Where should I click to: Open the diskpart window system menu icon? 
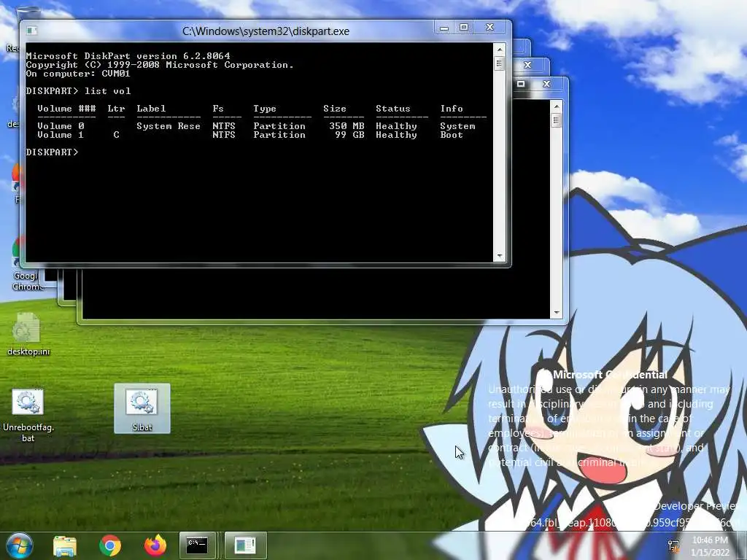click(32, 31)
